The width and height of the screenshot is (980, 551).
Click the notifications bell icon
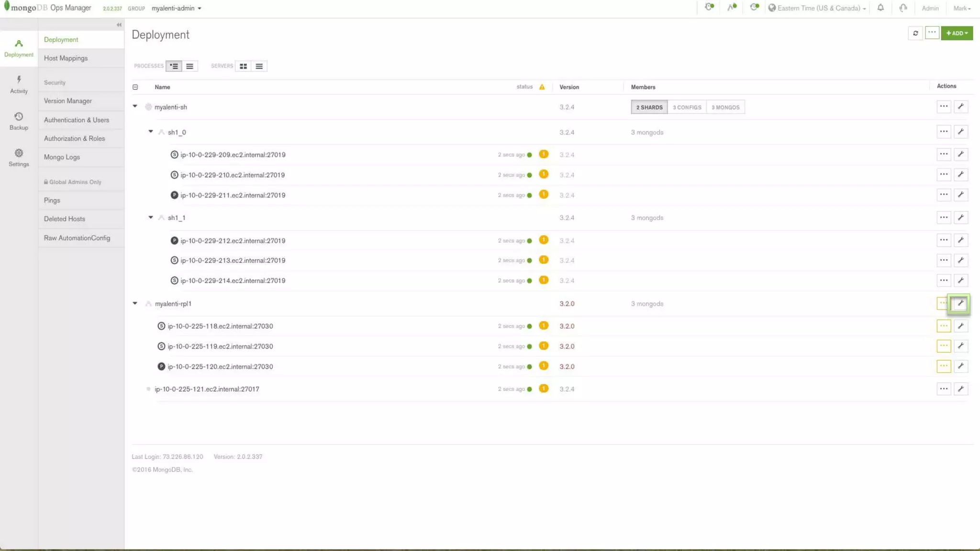(x=880, y=8)
